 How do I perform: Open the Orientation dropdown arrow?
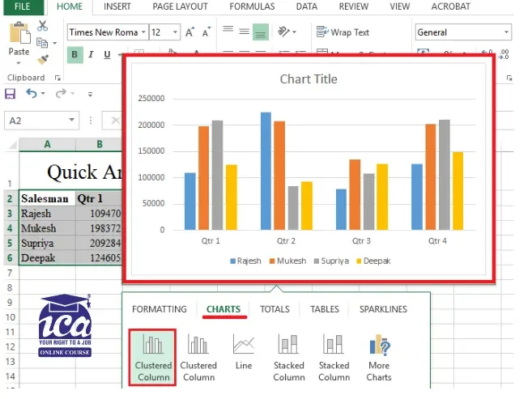(294, 32)
